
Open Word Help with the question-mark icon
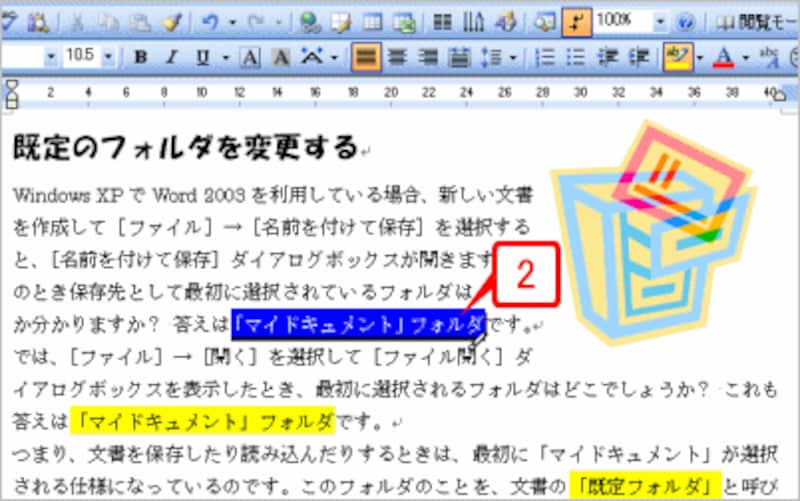[686, 22]
